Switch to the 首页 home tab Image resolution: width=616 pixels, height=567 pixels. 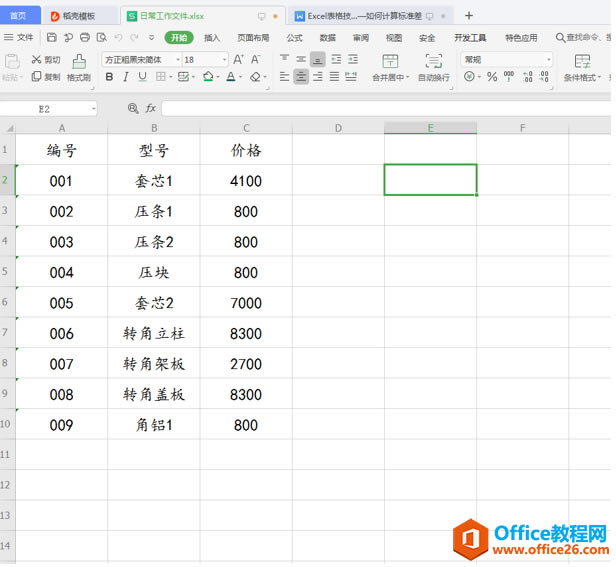(18, 16)
